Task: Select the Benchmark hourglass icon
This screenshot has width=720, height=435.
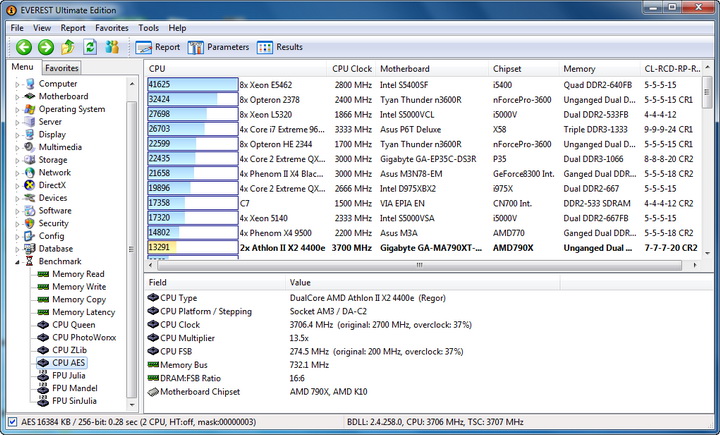Action: pyautogui.click(x=30, y=261)
